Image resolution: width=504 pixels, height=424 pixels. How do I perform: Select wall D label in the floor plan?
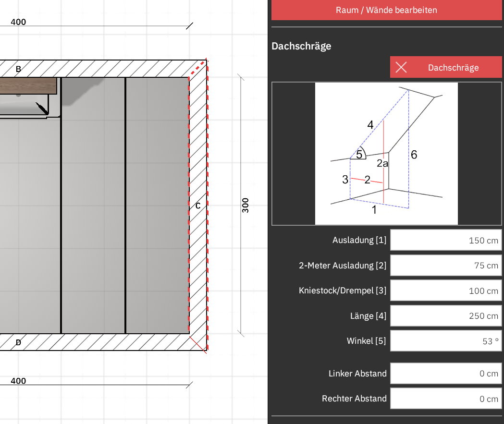(18, 342)
